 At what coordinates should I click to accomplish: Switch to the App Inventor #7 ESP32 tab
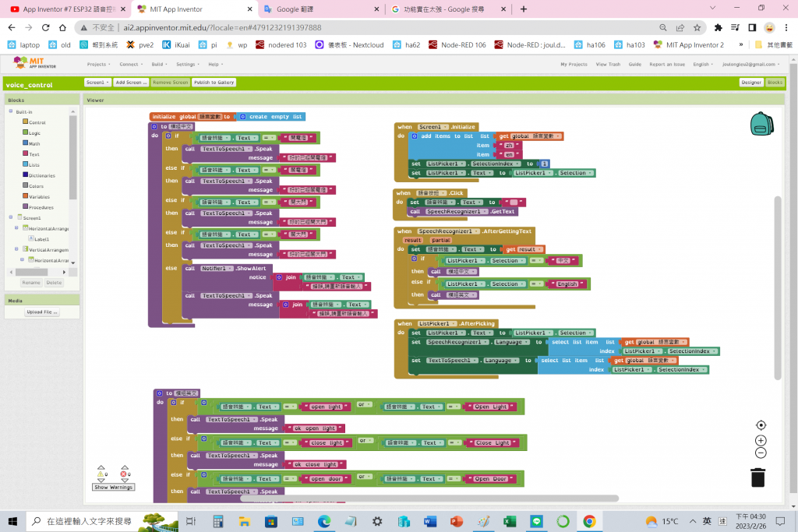click(x=68, y=9)
